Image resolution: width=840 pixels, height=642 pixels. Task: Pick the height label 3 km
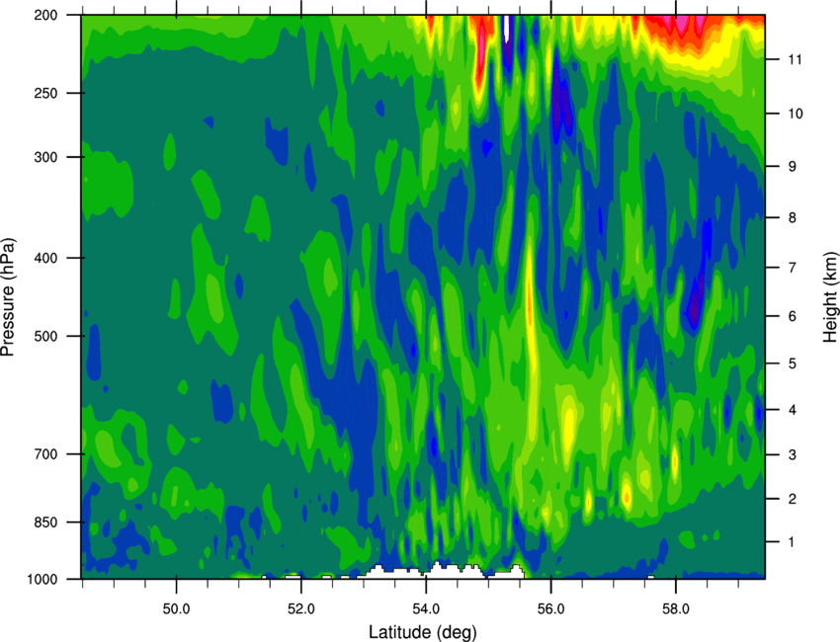click(x=793, y=455)
